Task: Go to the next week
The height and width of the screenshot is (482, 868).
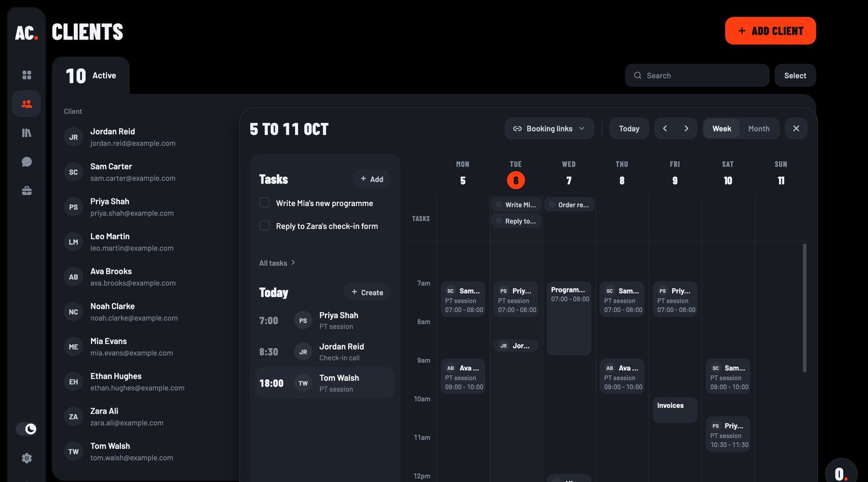Action: pyautogui.click(x=686, y=128)
